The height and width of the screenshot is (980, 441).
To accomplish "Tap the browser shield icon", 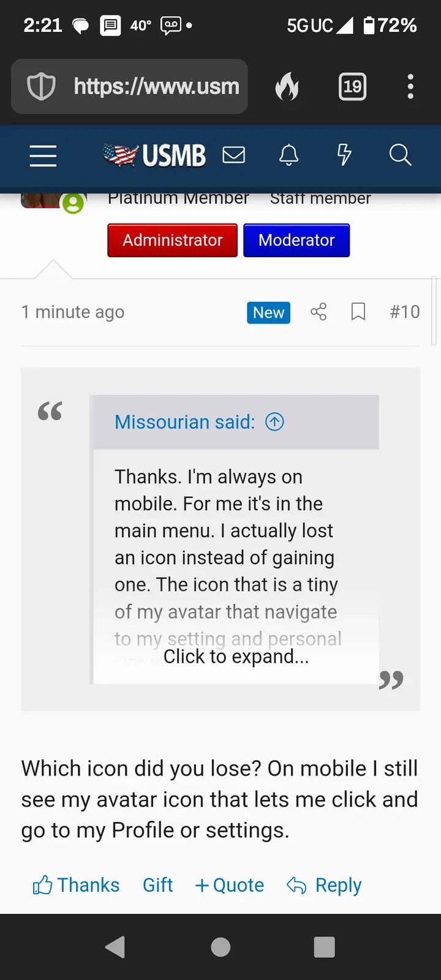I will (42, 86).
